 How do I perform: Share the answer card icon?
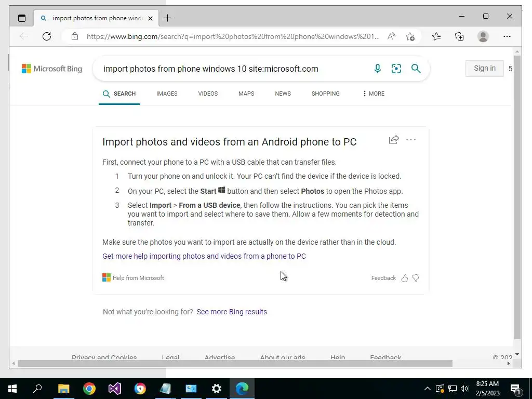click(394, 139)
